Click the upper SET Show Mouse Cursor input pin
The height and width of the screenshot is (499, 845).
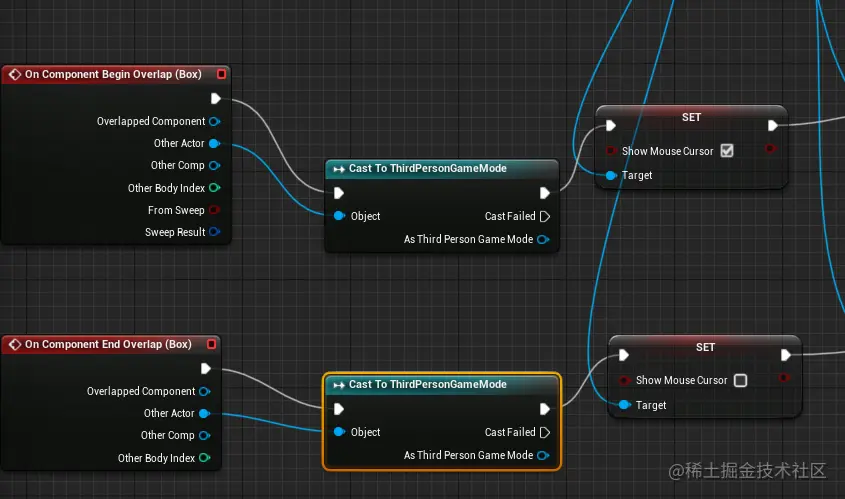(x=611, y=151)
